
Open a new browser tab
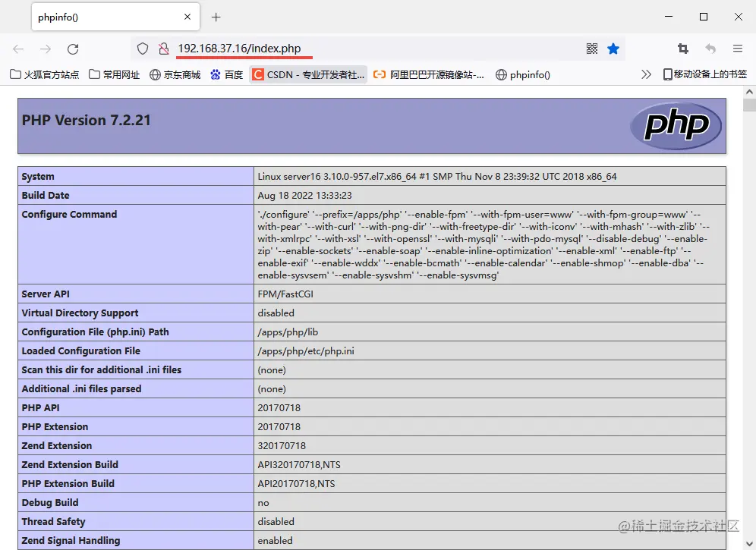216,17
